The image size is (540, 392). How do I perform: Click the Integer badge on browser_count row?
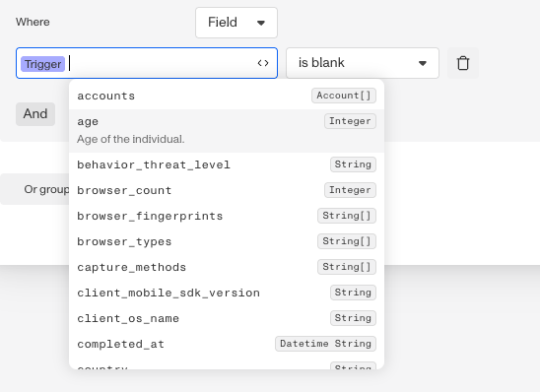(x=350, y=190)
